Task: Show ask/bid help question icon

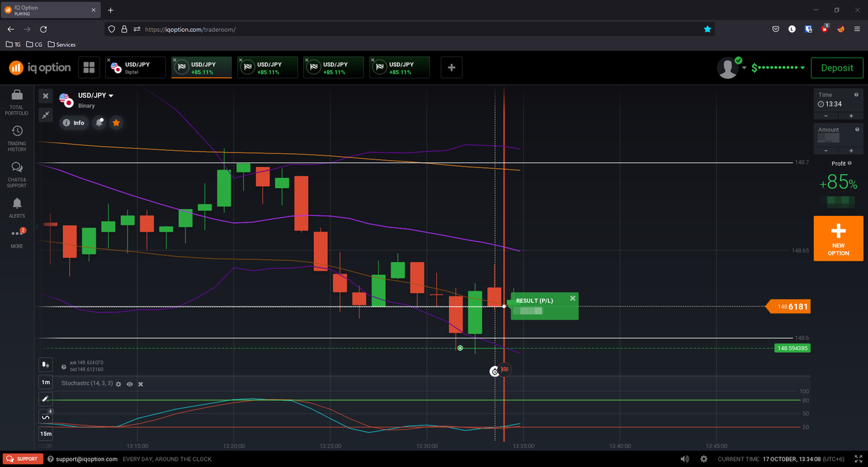Action: click(x=64, y=367)
